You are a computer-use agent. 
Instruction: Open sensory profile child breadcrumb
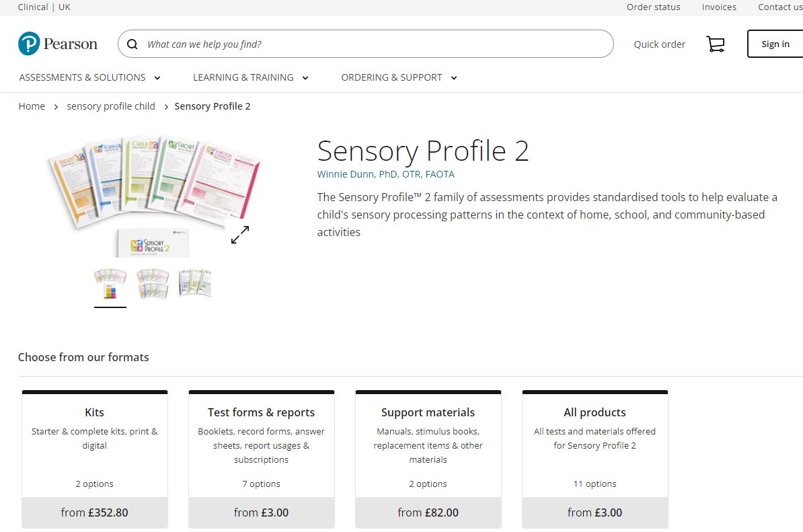click(111, 106)
